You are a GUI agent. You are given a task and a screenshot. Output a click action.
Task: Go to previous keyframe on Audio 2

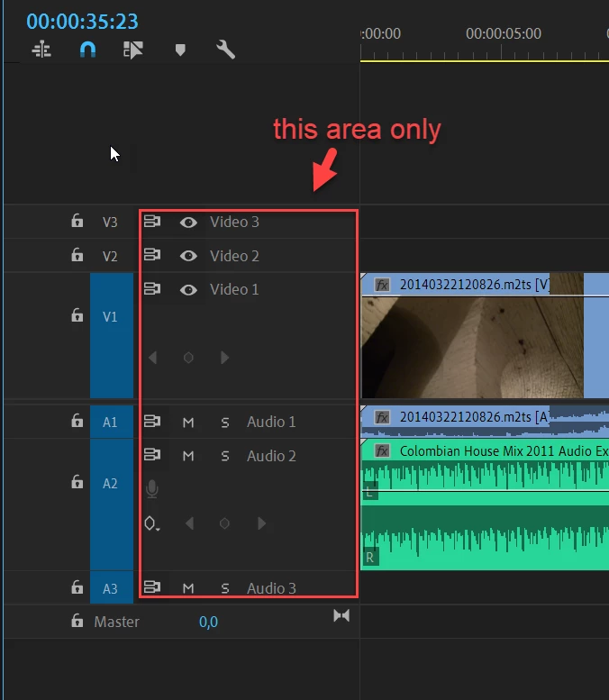[189, 523]
